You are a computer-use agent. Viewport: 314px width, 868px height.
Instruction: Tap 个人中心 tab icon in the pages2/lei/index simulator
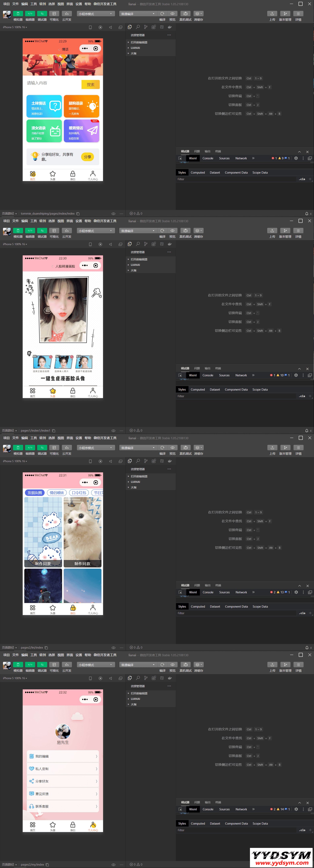point(93,608)
